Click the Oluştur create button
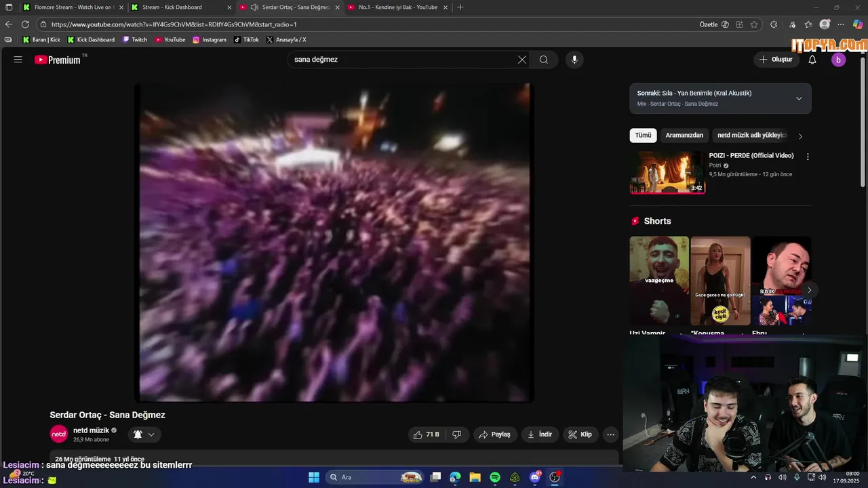The height and width of the screenshot is (488, 868). tap(776, 60)
